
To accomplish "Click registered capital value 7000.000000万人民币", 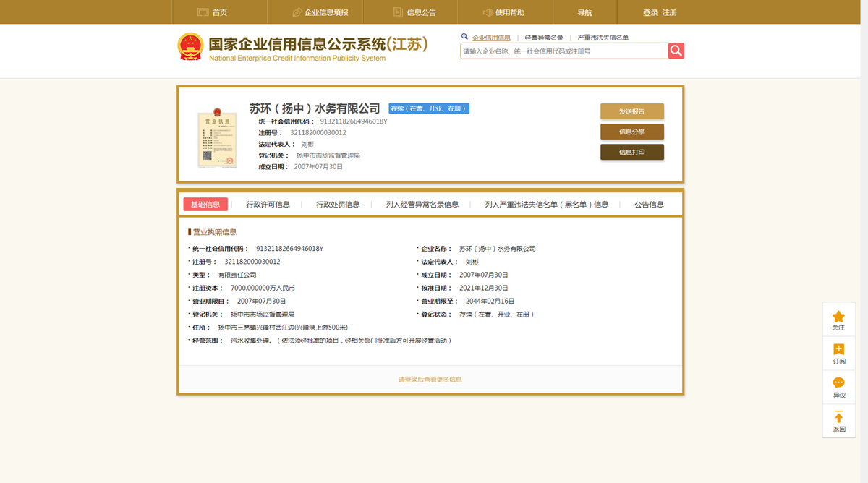I will [x=263, y=288].
